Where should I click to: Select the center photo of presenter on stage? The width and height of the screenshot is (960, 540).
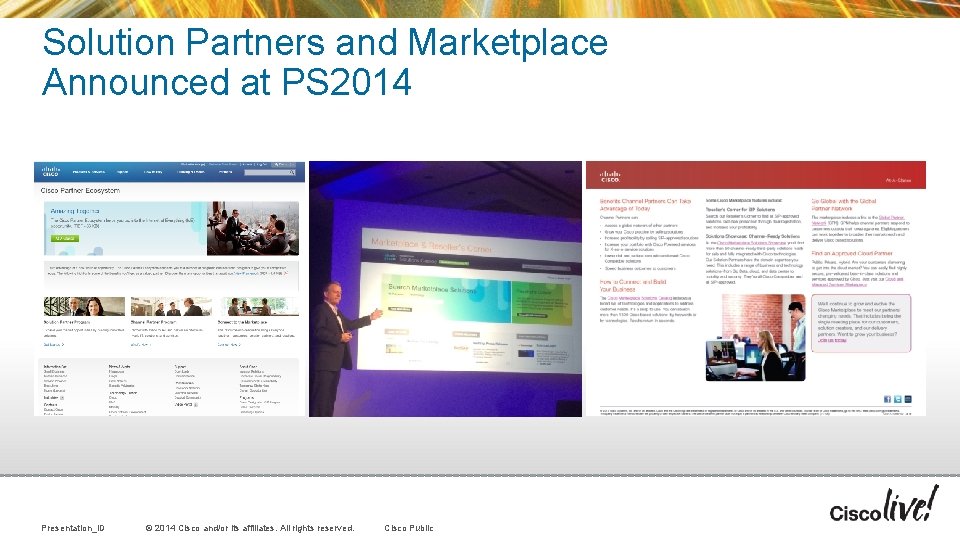click(x=445, y=289)
